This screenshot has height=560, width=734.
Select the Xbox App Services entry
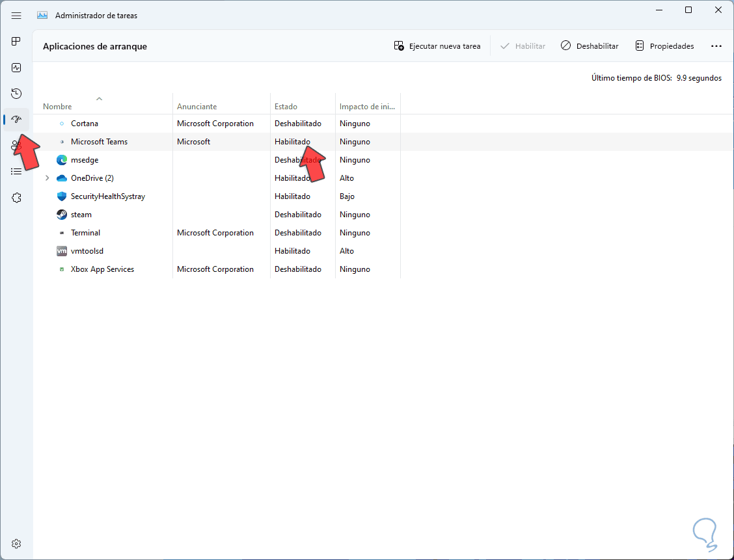click(x=103, y=269)
